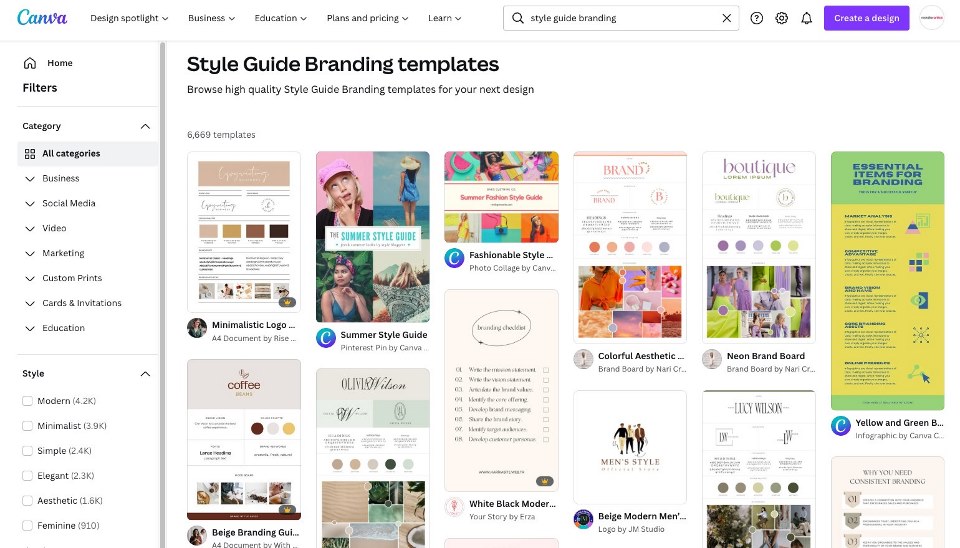
Task: Expand the Education category in sidebar
Action: click(29, 328)
